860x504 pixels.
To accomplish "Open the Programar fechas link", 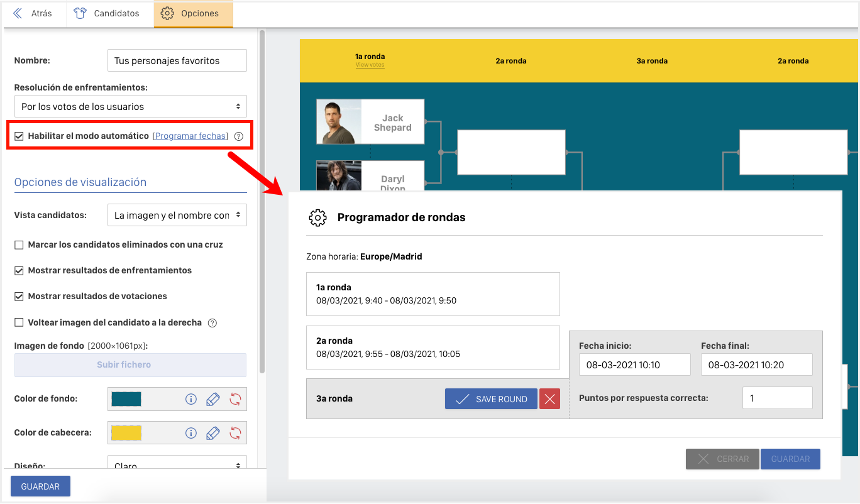I will [190, 136].
